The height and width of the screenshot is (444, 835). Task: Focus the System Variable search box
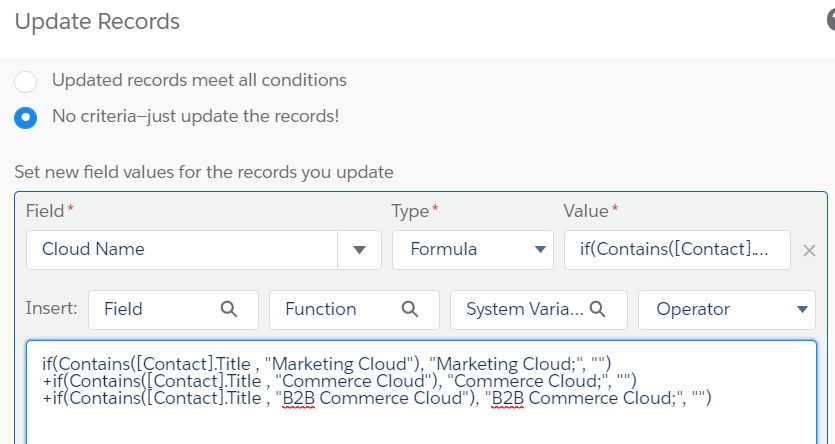click(525, 309)
